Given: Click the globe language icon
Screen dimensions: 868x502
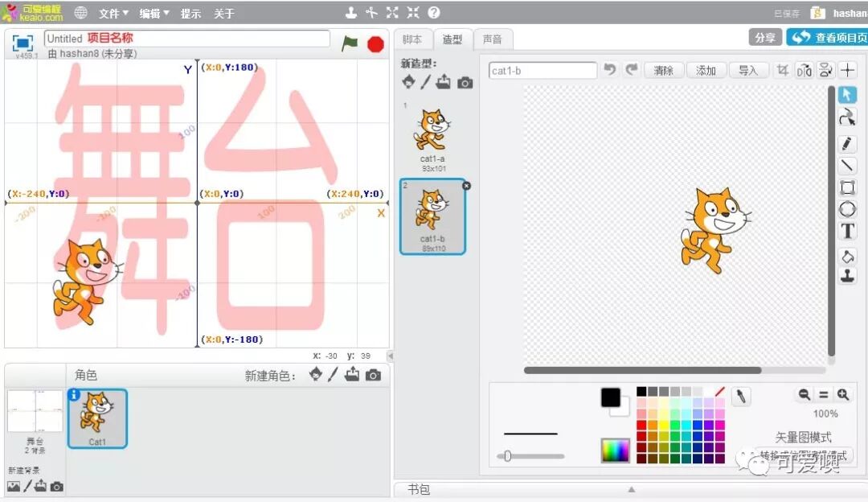Looking at the screenshot, I should click(81, 13).
